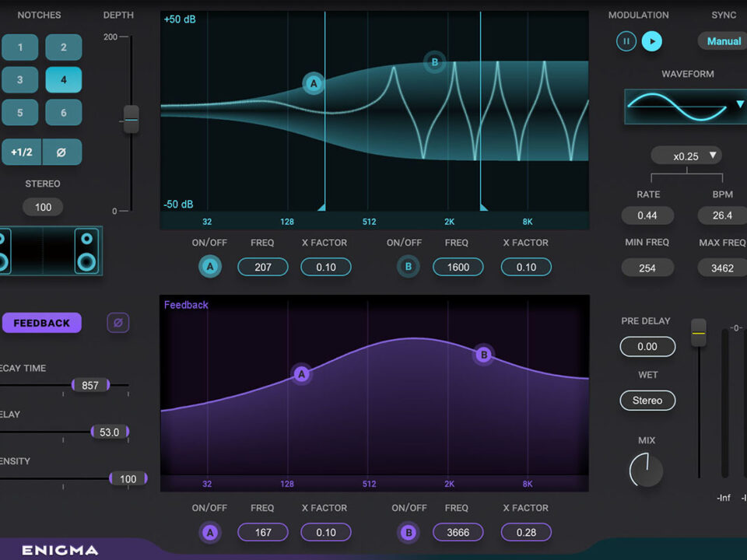This screenshot has height=560, width=747.
Task: Open the x0.25 rate multiplier dropdown
Action: pyautogui.click(x=686, y=156)
